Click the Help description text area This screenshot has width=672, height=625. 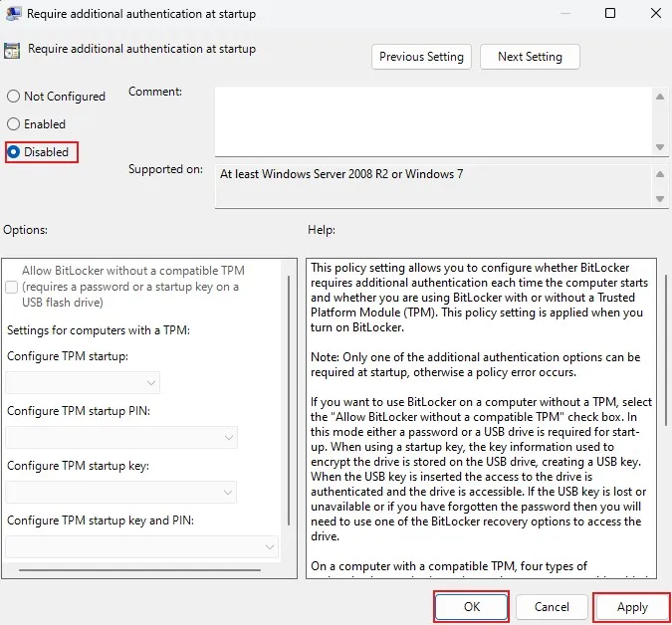click(481, 418)
